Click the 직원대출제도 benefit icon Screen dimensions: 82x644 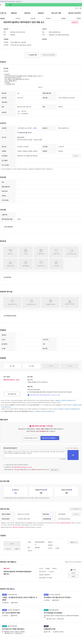[x=26, y=264]
